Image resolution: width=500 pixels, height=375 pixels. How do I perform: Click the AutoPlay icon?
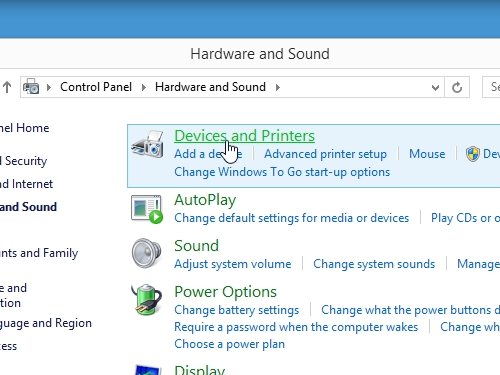[x=147, y=209]
